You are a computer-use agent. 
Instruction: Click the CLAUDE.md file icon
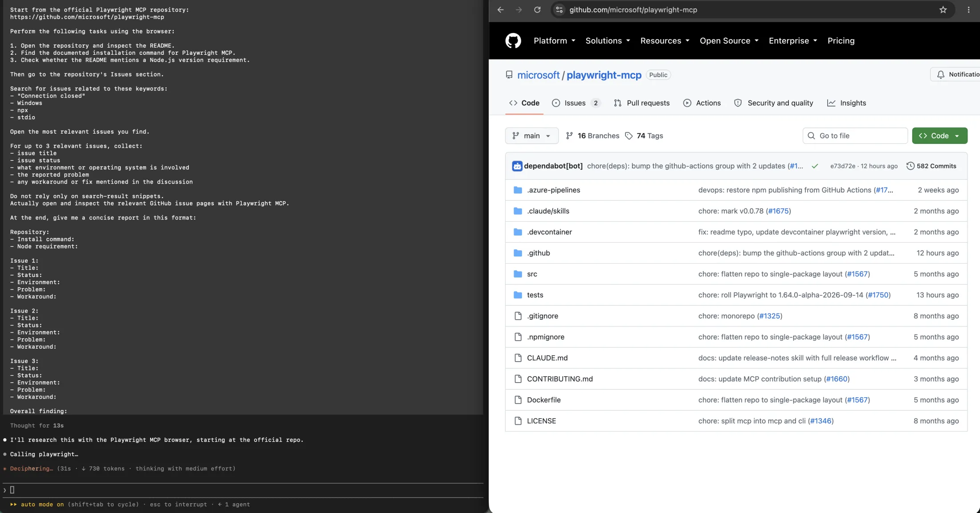[518, 358]
